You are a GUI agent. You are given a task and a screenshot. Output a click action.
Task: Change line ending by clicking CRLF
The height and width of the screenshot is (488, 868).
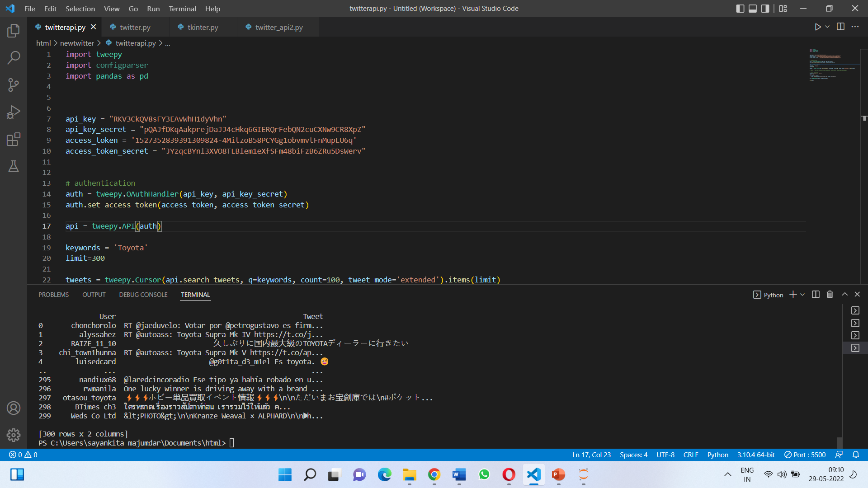[x=690, y=455]
